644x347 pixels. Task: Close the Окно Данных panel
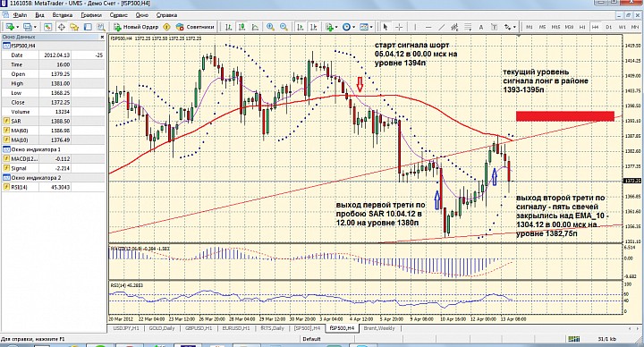(x=102, y=37)
